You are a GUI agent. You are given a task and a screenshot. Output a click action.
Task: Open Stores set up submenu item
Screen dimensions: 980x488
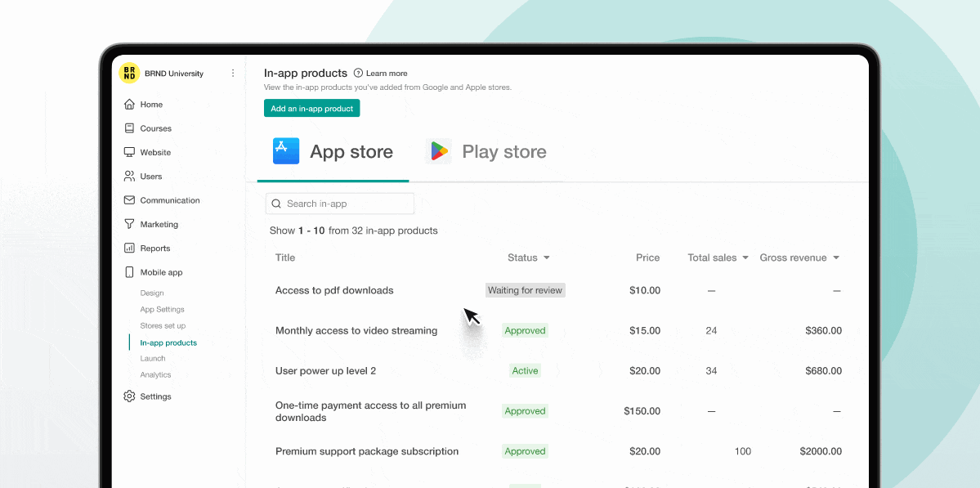[x=163, y=326]
